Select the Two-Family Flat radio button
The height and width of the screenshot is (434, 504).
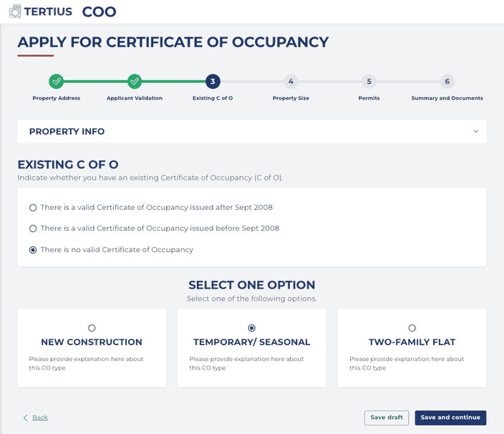point(412,328)
